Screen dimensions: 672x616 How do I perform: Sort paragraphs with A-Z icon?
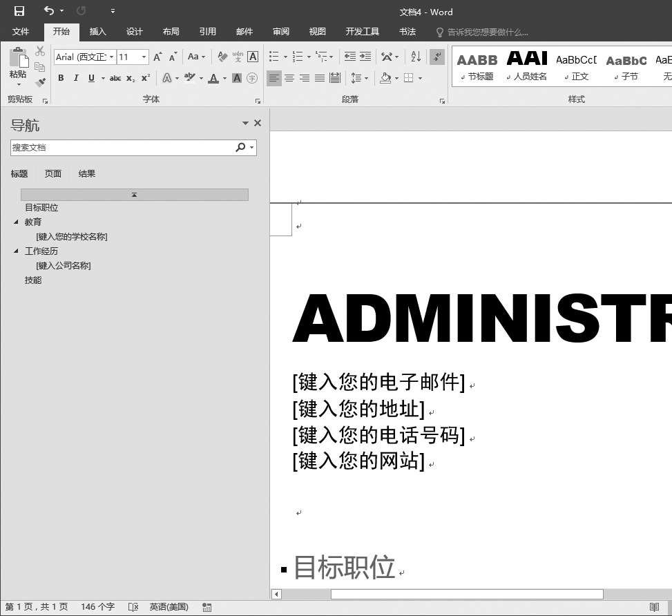[x=416, y=57]
